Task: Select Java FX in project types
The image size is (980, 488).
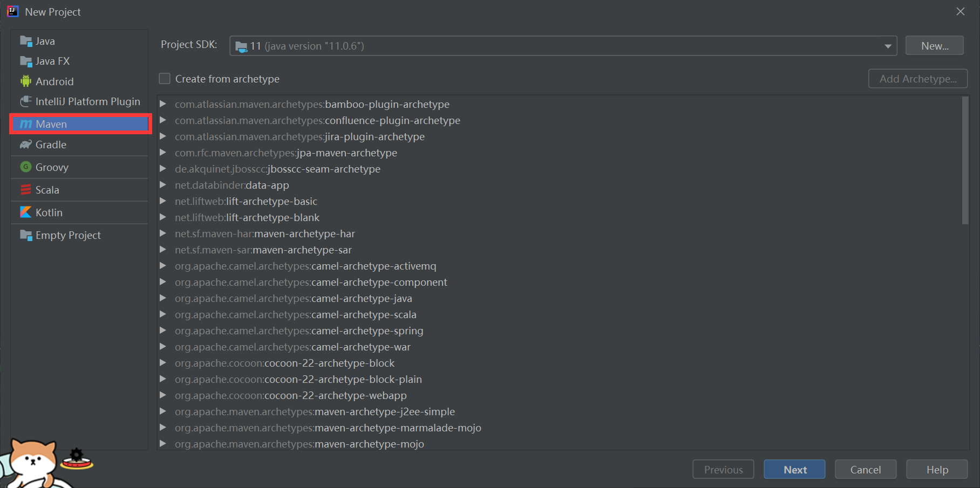Action: pyautogui.click(x=79, y=61)
